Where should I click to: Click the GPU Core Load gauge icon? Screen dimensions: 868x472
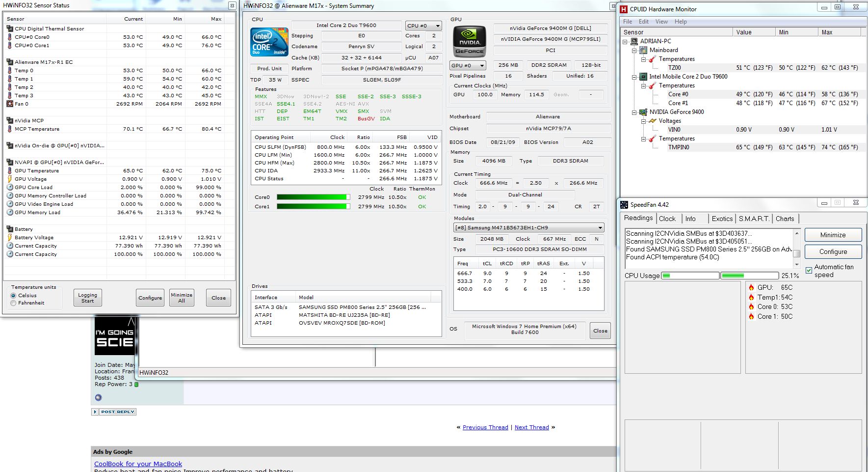click(x=10, y=187)
